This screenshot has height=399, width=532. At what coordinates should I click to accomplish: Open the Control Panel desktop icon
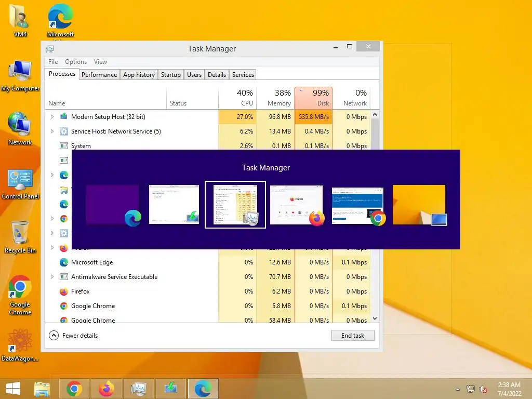click(x=20, y=183)
